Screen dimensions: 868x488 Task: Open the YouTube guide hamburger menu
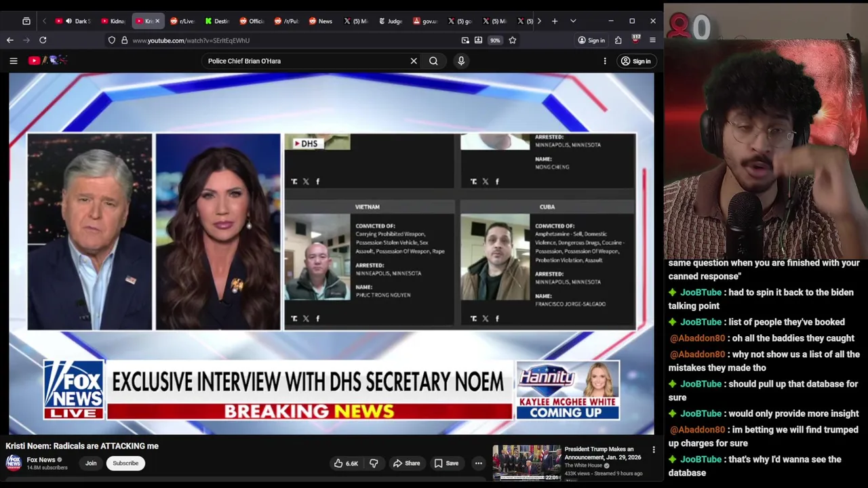click(x=14, y=61)
